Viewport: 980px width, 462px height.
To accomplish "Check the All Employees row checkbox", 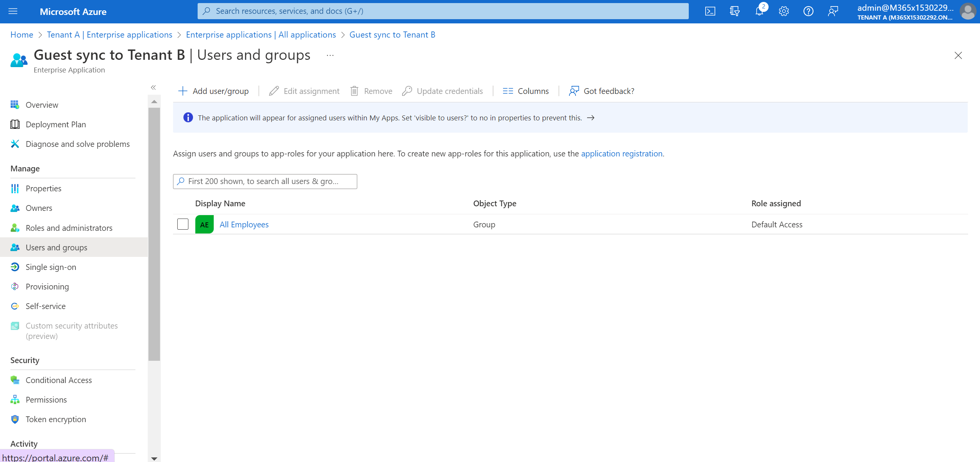I will [183, 224].
